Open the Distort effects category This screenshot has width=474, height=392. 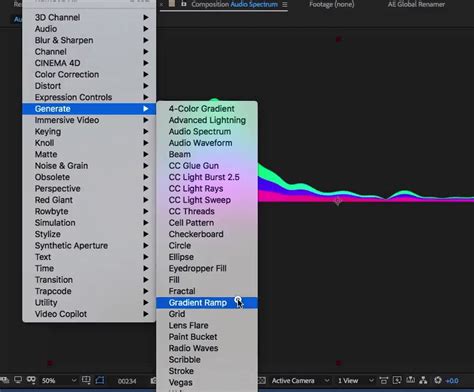click(89, 86)
